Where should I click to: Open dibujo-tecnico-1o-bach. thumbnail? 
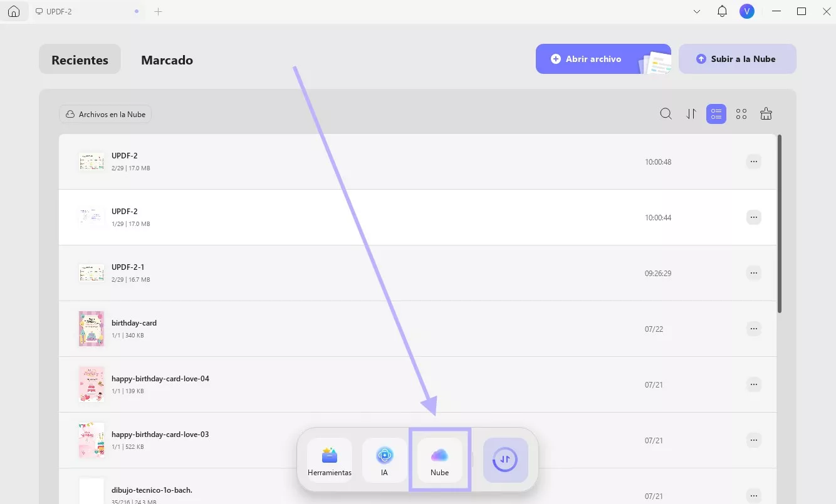point(91,491)
